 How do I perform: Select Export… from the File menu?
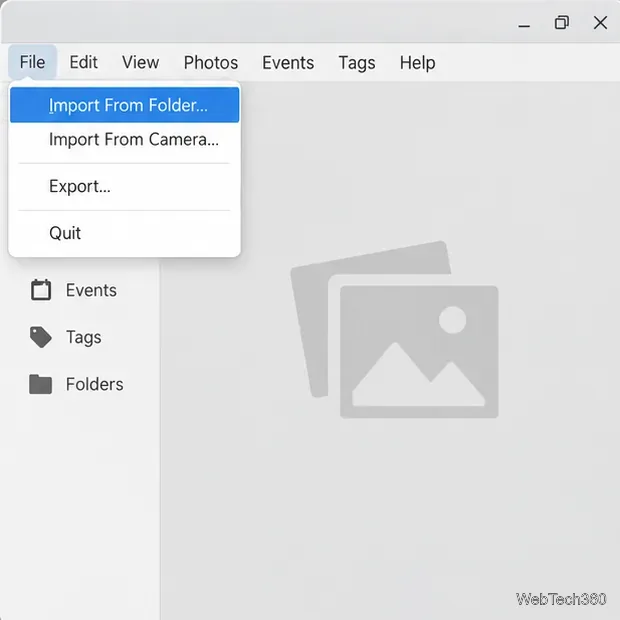[x=125, y=186]
